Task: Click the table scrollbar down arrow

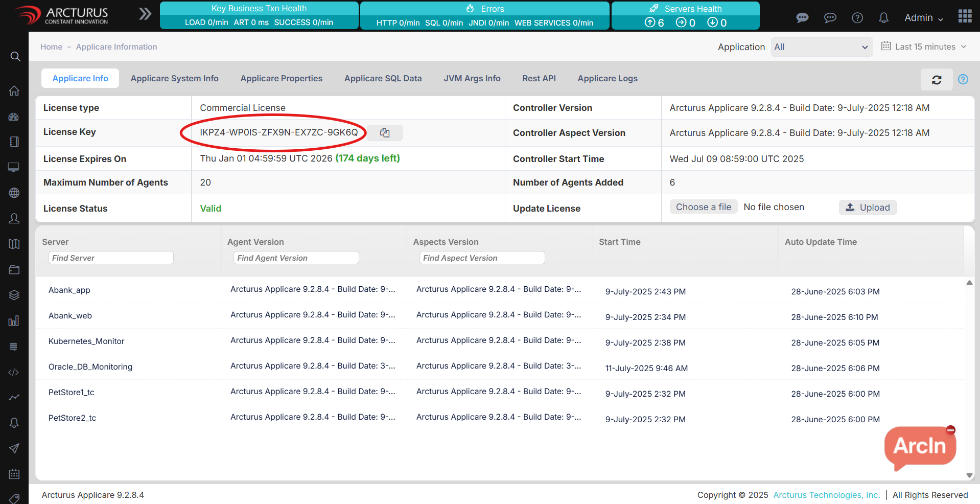Action: [969, 475]
